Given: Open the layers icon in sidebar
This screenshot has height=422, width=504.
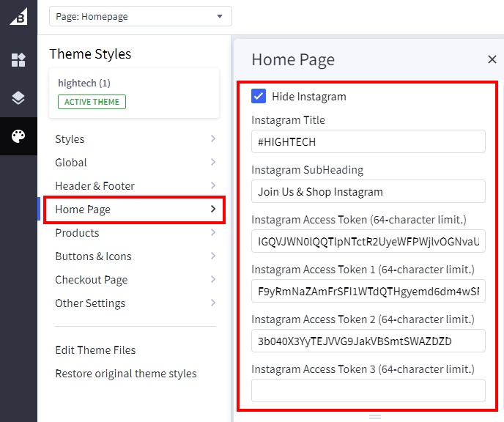Looking at the screenshot, I should (18, 98).
